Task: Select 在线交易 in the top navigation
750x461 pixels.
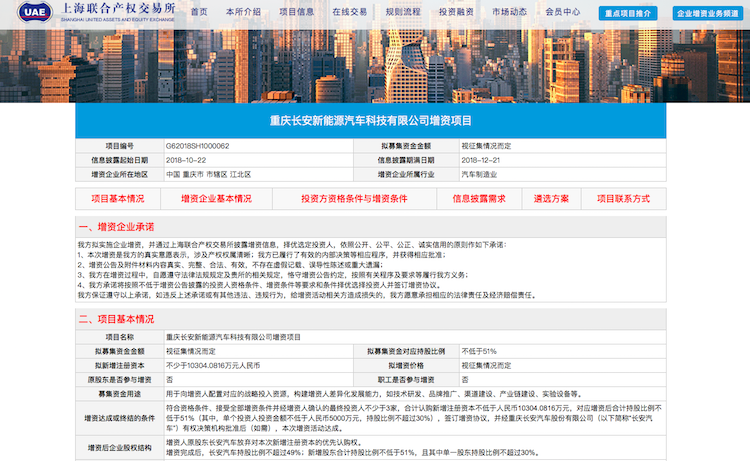Action: 350,12
